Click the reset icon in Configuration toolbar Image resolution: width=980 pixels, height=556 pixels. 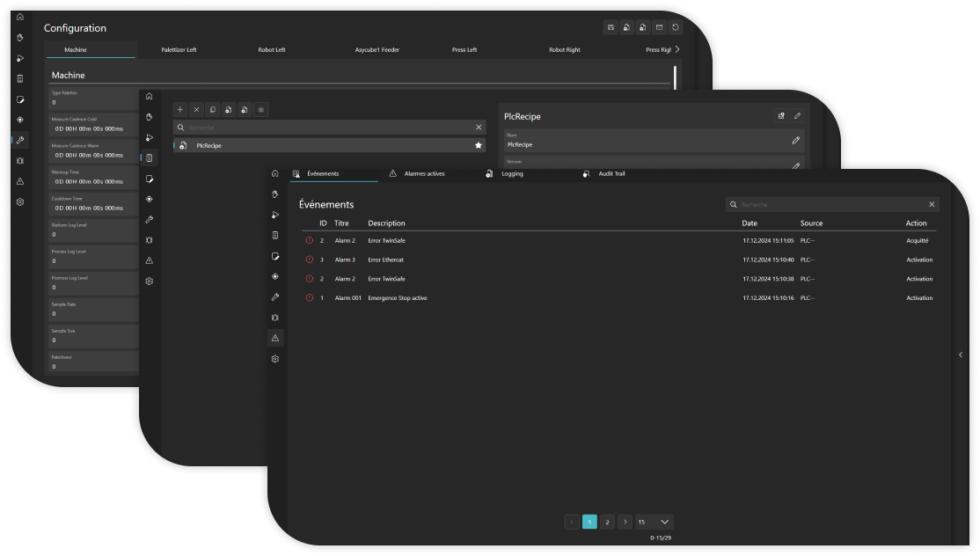675,28
